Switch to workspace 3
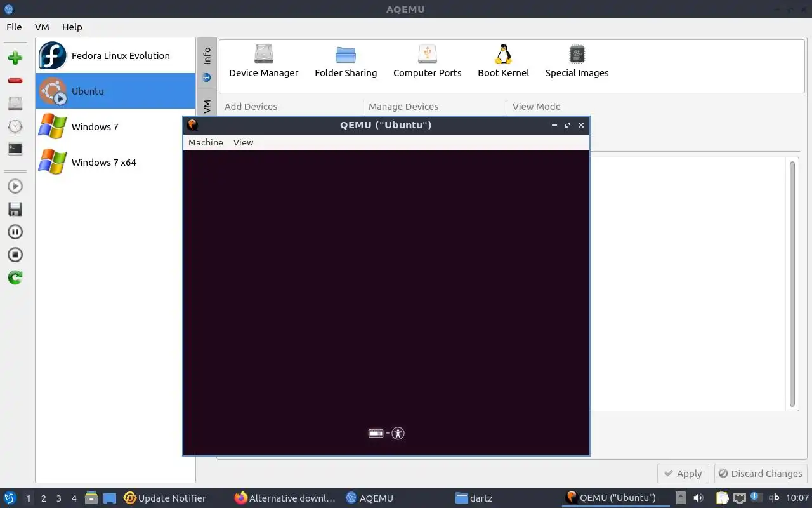Image resolution: width=812 pixels, height=508 pixels. 58,498
